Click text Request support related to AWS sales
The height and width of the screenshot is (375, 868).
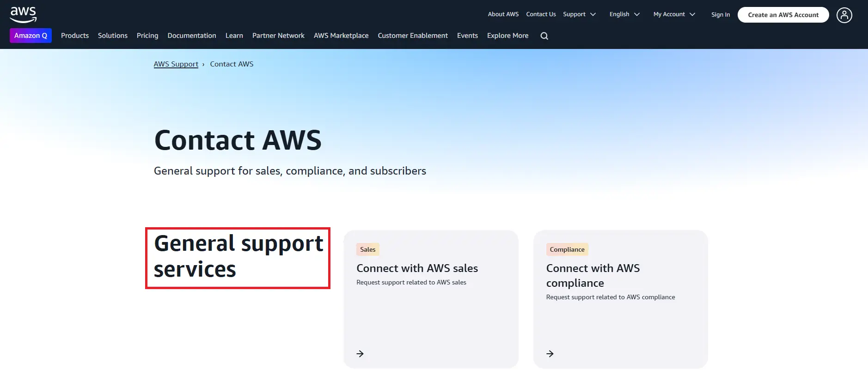click(411, 282)
